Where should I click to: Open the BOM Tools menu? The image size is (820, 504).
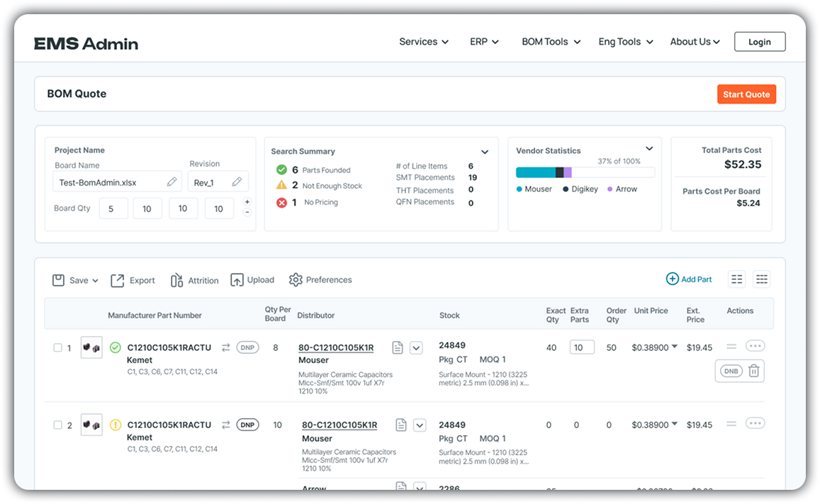pyautogui.click(x=551, y=42)
